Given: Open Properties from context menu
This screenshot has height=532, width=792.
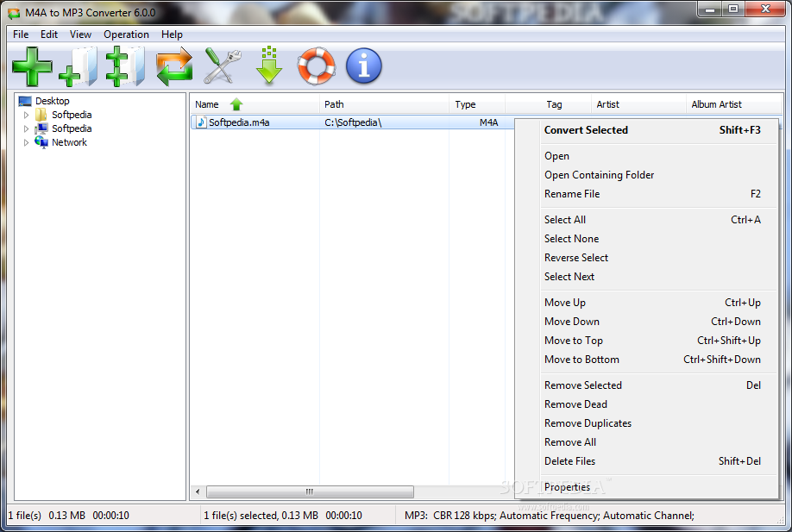Looking at the screenshot, I should pos(646,487).
